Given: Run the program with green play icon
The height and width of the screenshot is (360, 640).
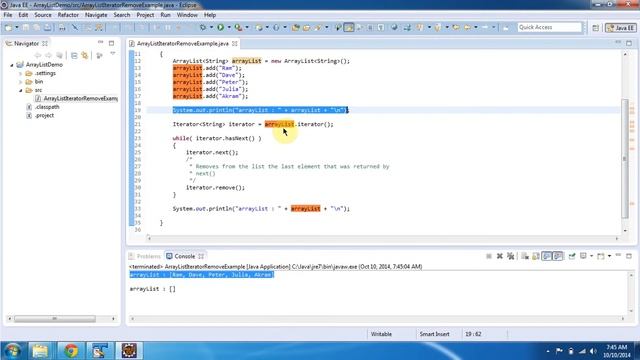Looking at the screenshot, I should pyautogui.click(x=220, y=27).
